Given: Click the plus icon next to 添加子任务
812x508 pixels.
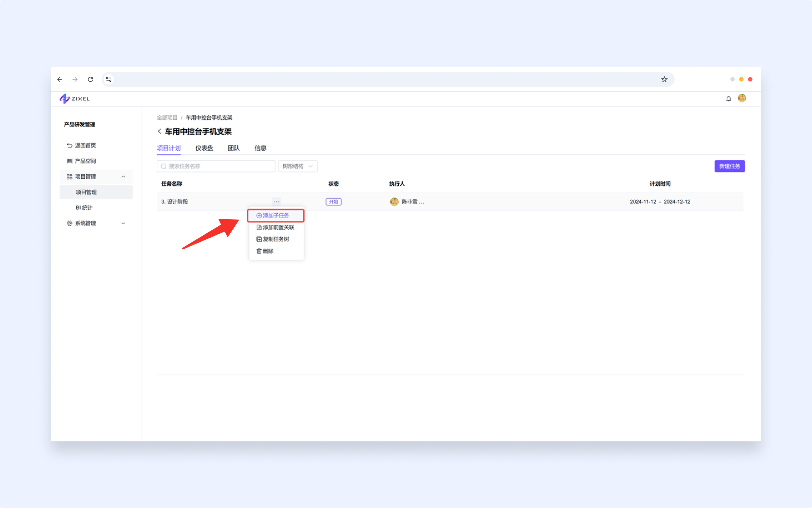Looking at the screenshot, I should (259, 216).
